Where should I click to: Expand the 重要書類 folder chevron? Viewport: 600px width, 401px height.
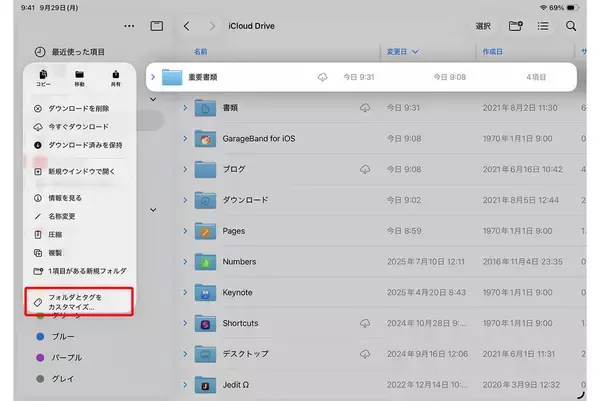click(153, 77)
